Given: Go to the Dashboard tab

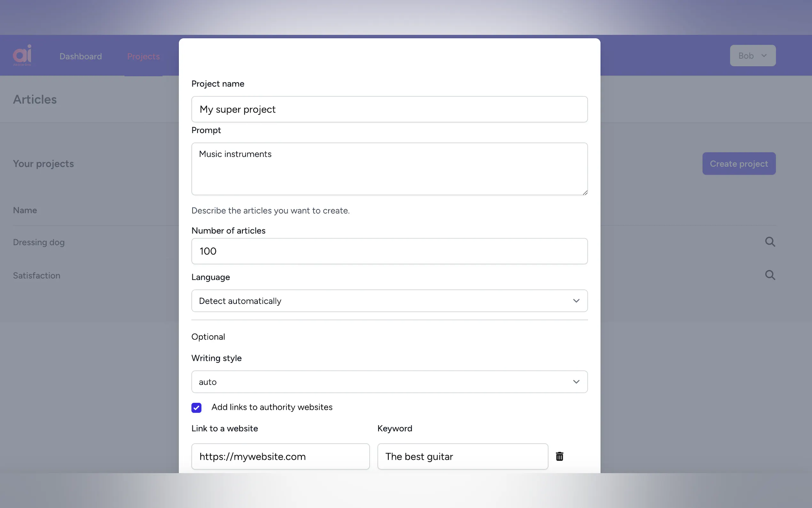Looking at the screenshot, I should point(81,56).
